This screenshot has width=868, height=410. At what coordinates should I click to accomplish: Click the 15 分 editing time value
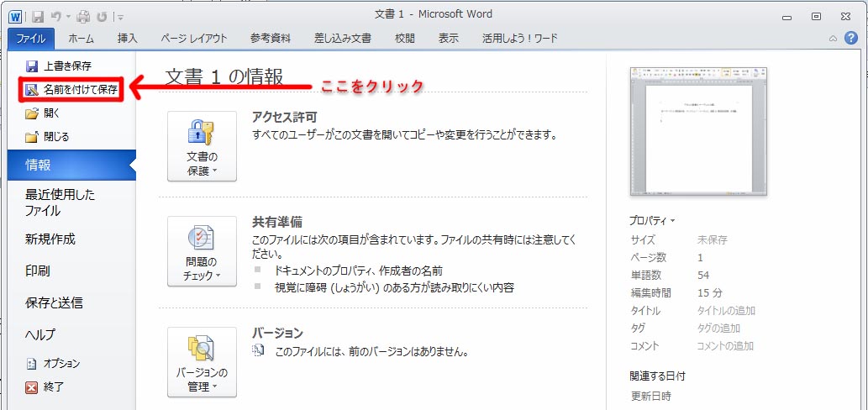coord(710,293)
